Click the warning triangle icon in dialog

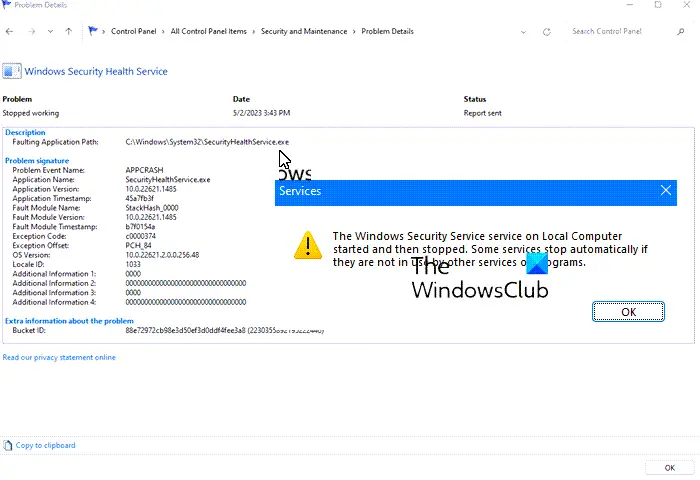click(x=308, y=245)
